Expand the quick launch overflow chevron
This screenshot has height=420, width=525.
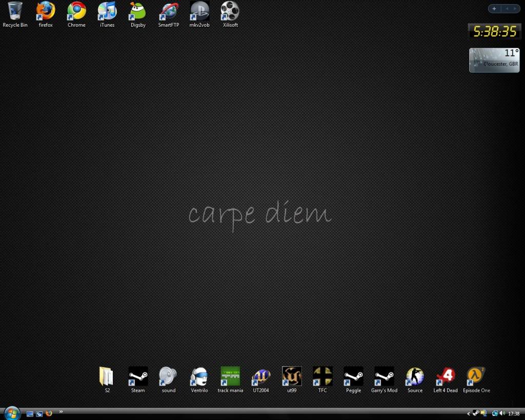pyautogui.click(x=60, y=412)
